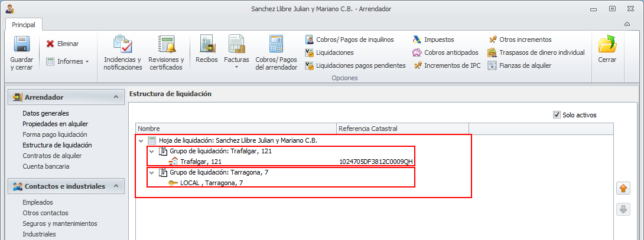This screenshot has width=644, height=240.
Task: Open Industriales in sidebar
Action: click(x=40, y=234)
